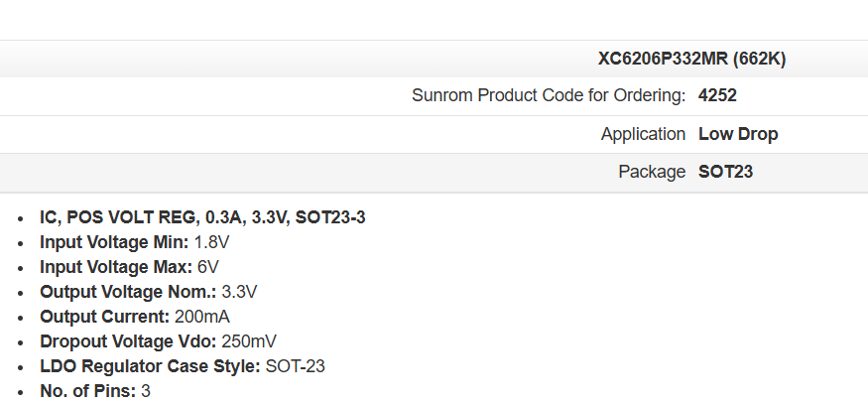Click the 1.8V minimum voltage value

212,242
